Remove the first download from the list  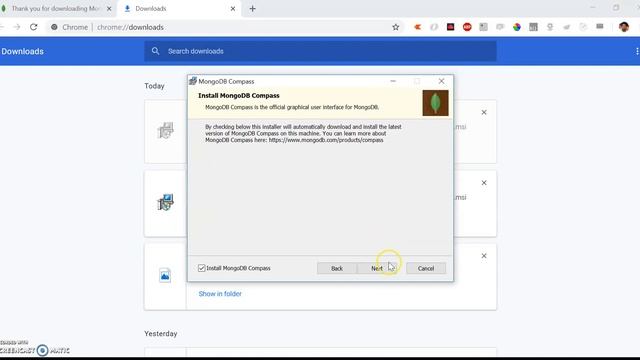click(484, 112)
